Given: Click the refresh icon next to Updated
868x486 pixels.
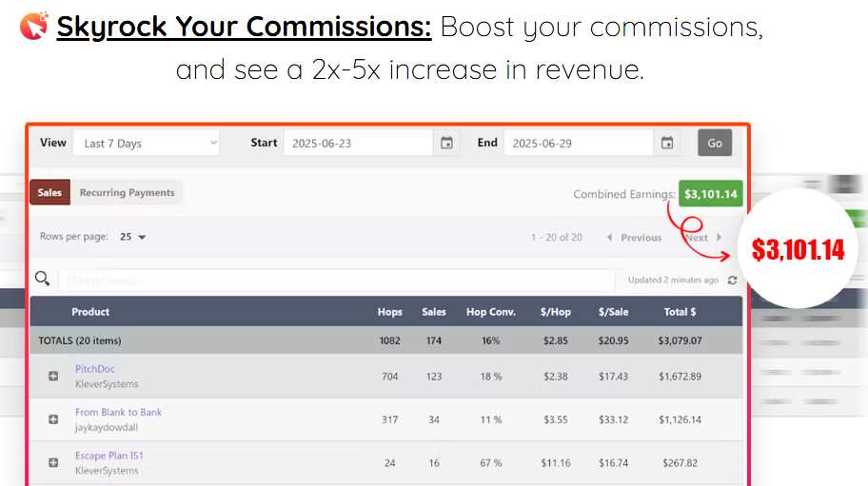Looking at the screenshot, I should point(732,281).
